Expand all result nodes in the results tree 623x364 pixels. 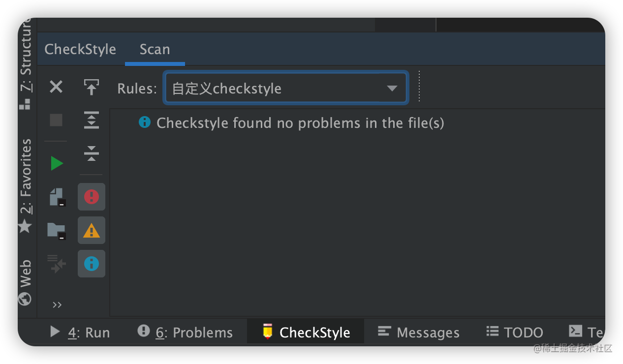[91, 120]
